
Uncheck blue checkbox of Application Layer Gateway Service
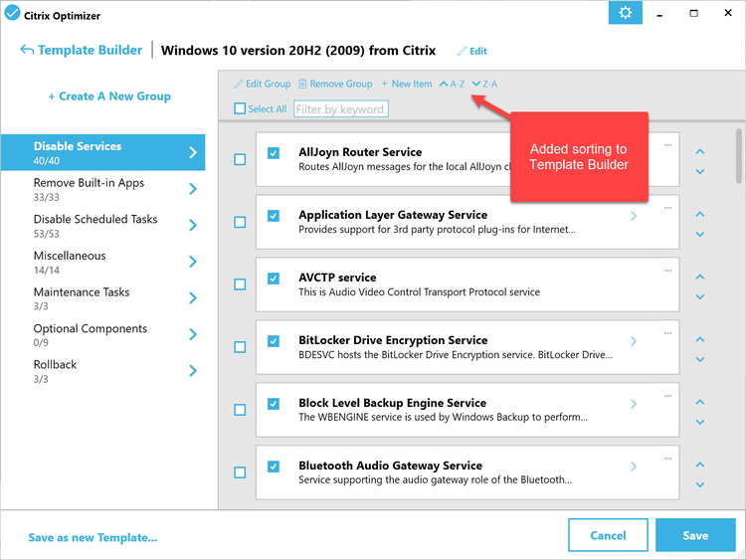[x=274, y=216]
